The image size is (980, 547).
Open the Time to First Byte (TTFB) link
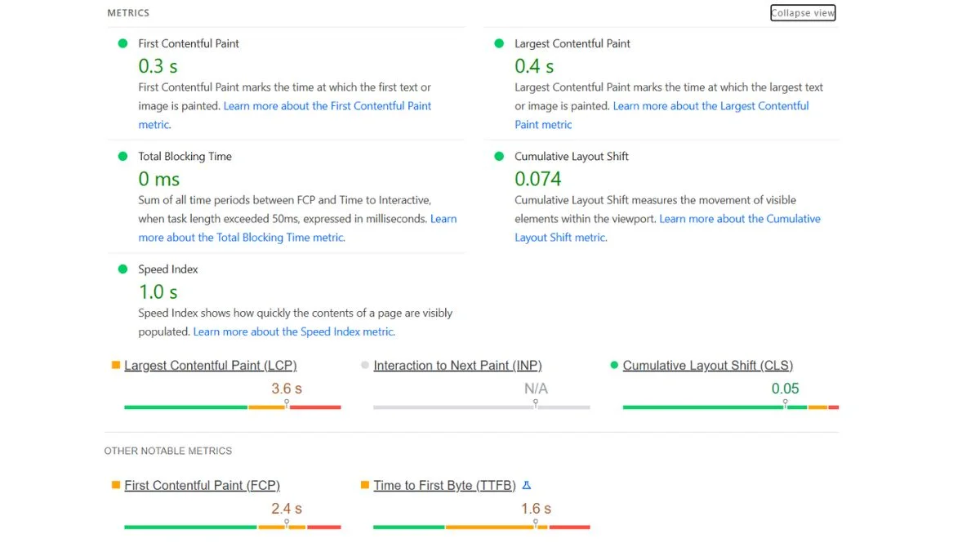pyautogui.click(x=444, y=486)
